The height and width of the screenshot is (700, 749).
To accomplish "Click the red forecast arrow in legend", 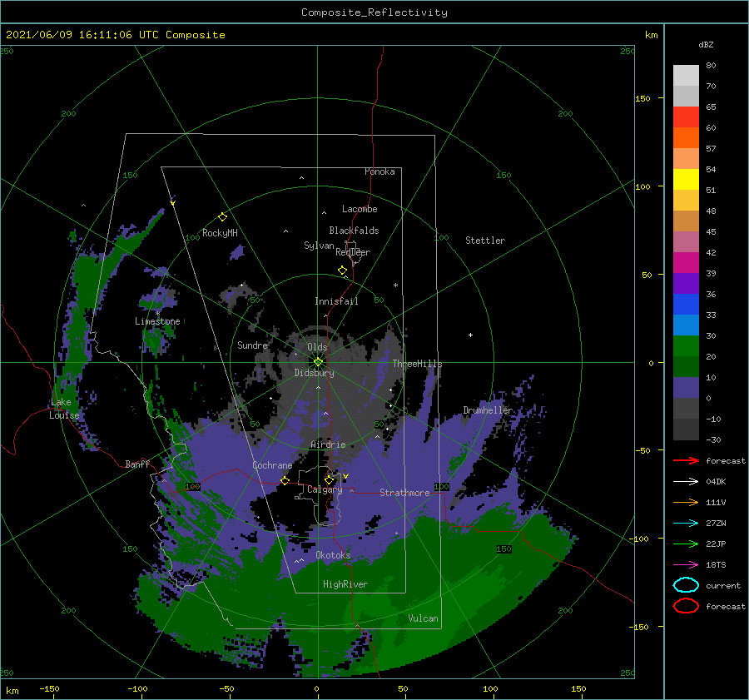I will pyautogui.click(x=686, y=460).
